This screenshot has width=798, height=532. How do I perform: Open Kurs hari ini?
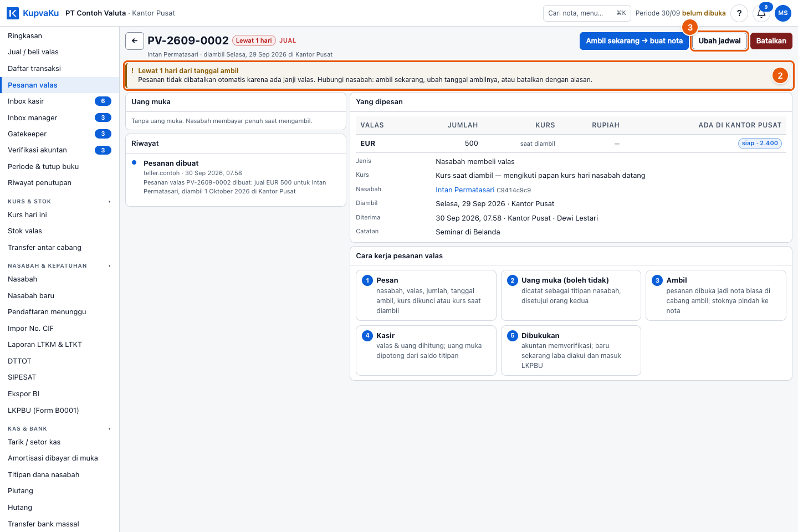(59, 215)
